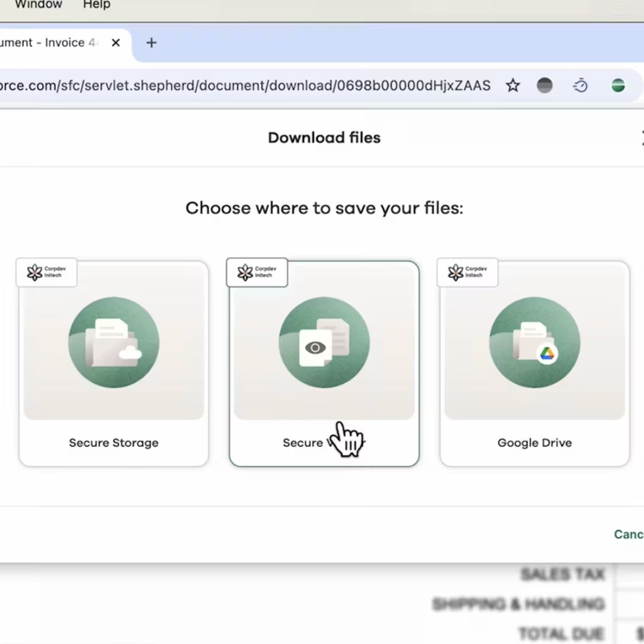Bookmark this page with the star icon
Viewport: 644px width, 644px height.
[x=513, y=85]
